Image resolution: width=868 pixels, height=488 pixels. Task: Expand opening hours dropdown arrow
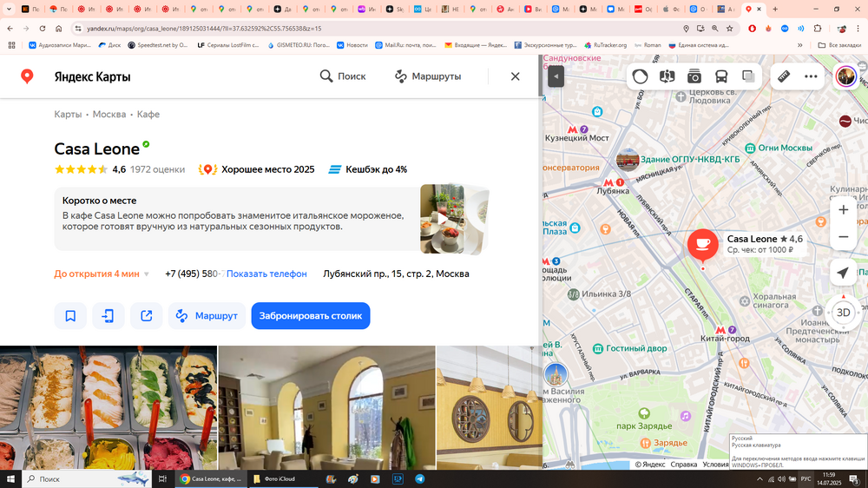[147, 274]
